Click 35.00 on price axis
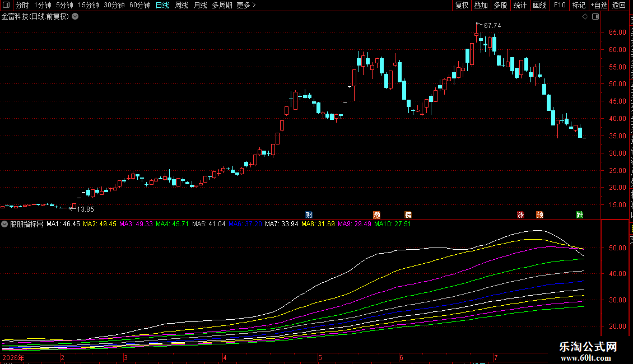The image size is (633, 364). click(617, 136)
